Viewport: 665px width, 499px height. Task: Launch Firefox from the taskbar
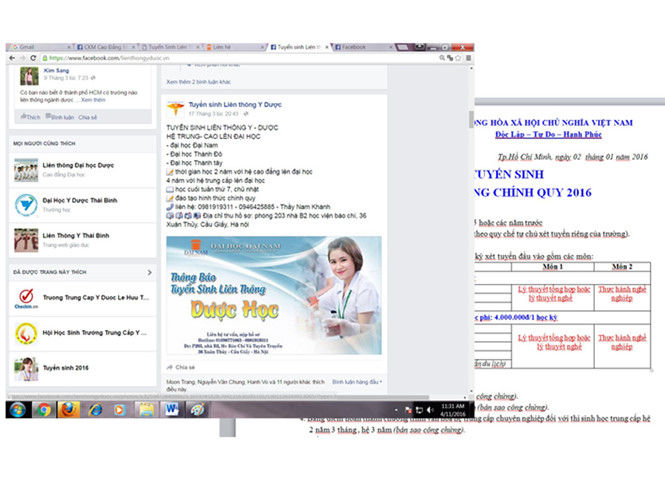[x=69, y=409]
